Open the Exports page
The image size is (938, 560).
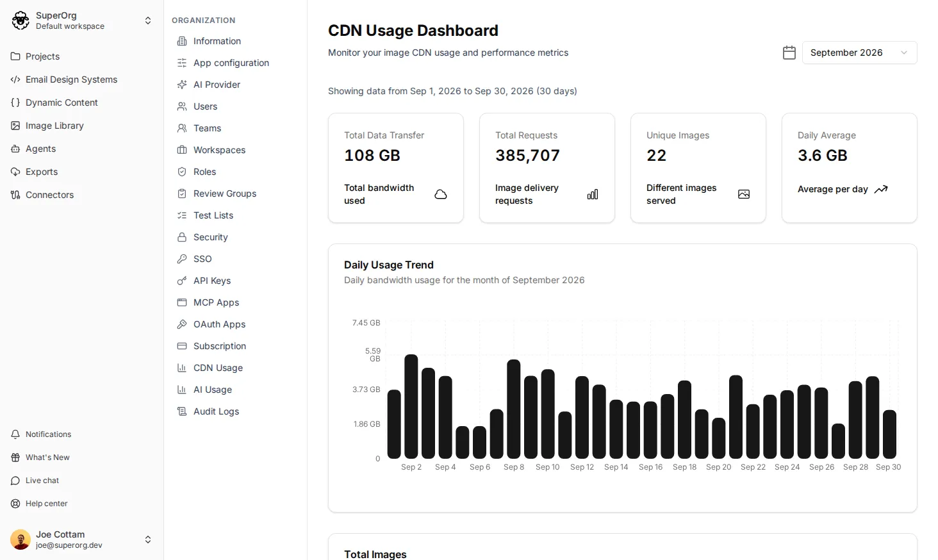click(42, 172)
